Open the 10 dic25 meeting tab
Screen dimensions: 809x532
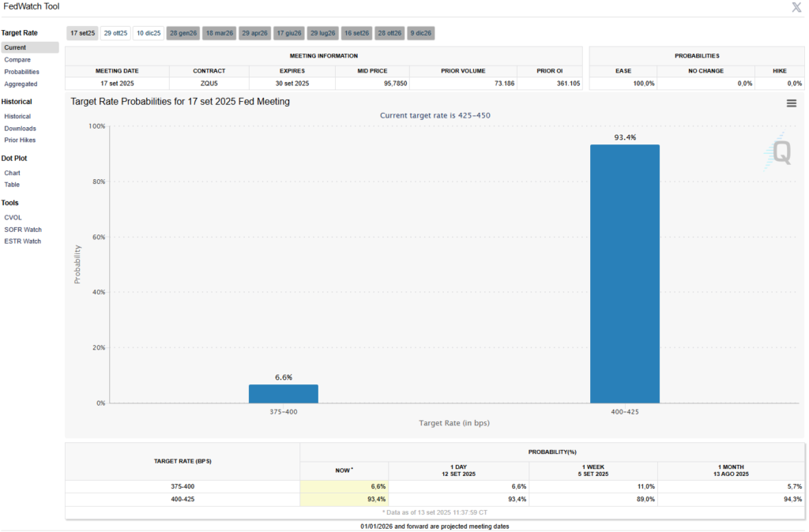click(x=149, y=33)
